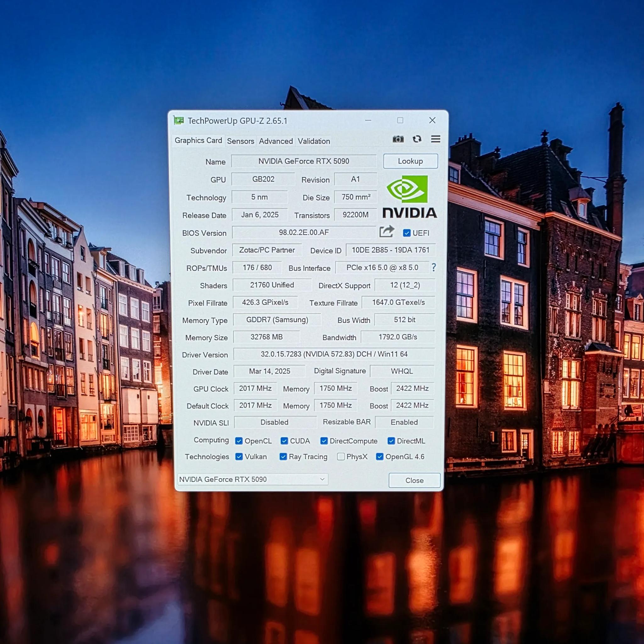This screenshot has height=644, width=644.
Task: Click the Revision field A1
Action: (355, 179)
